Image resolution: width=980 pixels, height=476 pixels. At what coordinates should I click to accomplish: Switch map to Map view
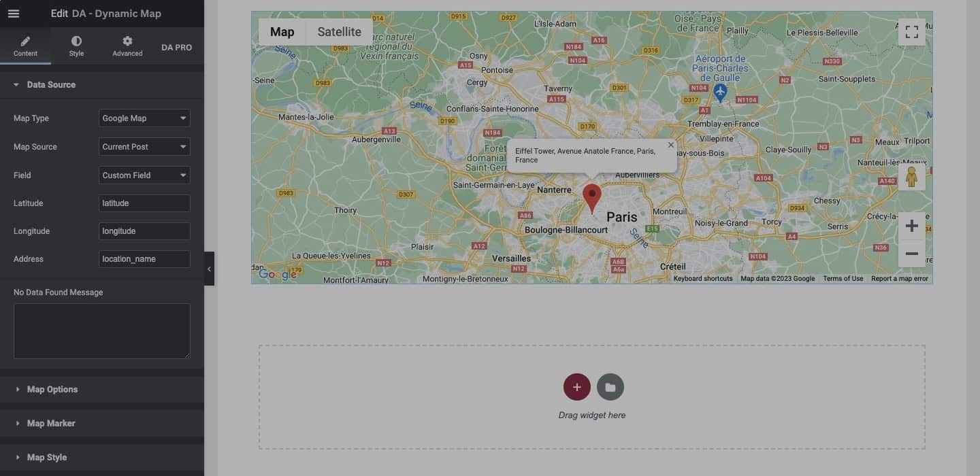click(x=282, y=32)
